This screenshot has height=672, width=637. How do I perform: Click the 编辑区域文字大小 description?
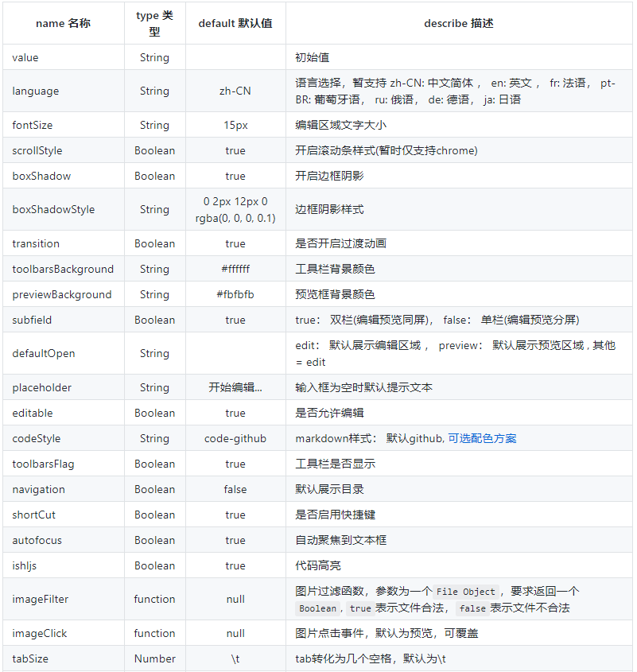click(341, 125)
